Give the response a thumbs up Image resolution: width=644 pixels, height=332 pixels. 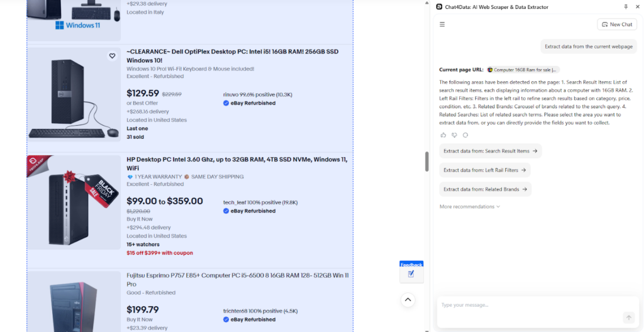(443, 135)
